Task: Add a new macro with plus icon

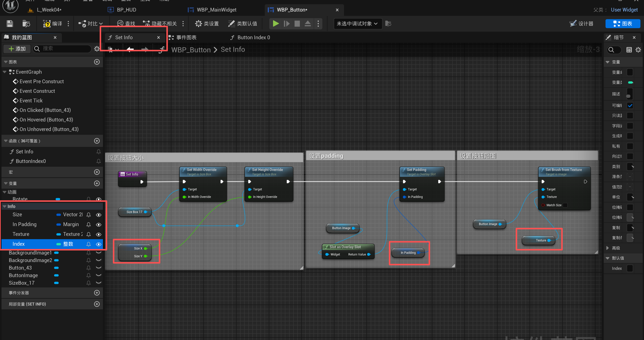Action: pos(97,172)
